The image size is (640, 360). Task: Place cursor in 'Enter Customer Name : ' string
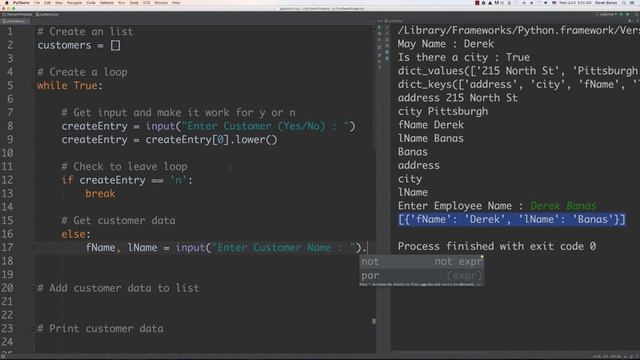[283, 247]
